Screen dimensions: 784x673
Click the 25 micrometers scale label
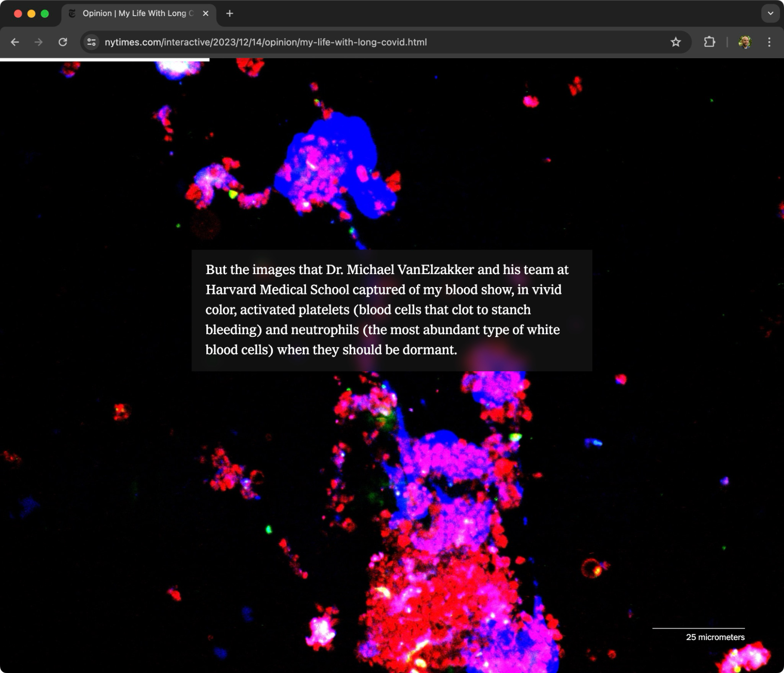[715, 637]
